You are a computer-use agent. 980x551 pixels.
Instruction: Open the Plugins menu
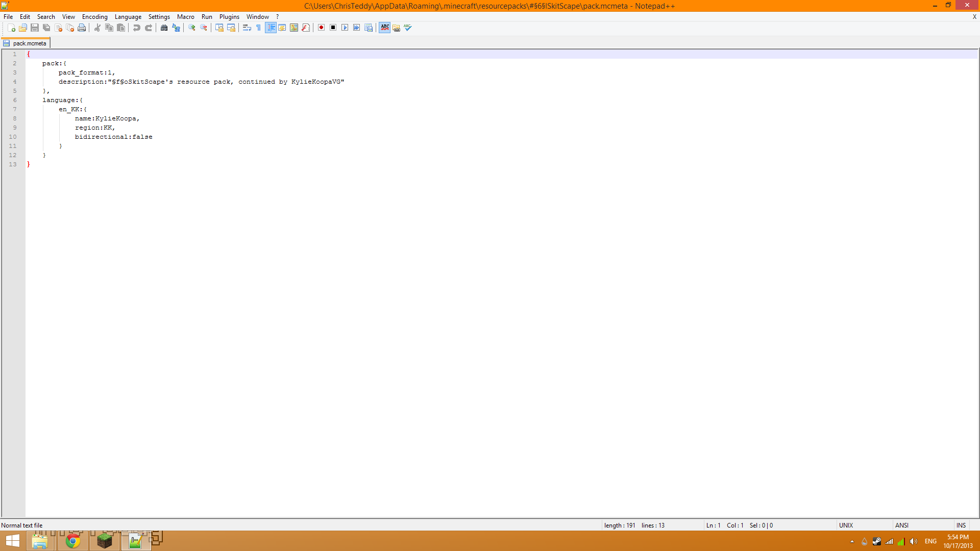(x=229, y=17)
